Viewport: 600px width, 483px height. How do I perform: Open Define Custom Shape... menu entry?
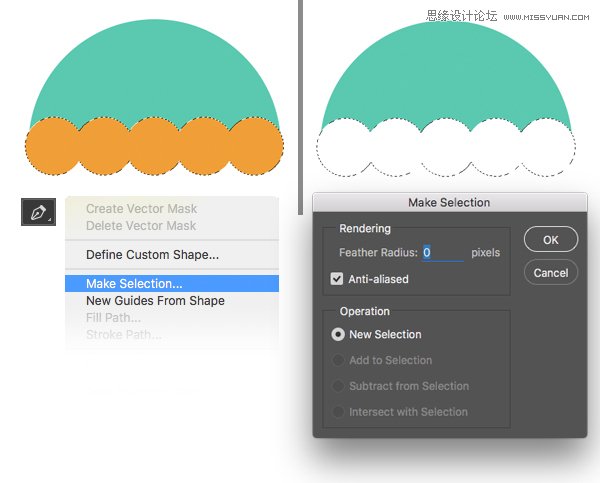pos(152,255)
